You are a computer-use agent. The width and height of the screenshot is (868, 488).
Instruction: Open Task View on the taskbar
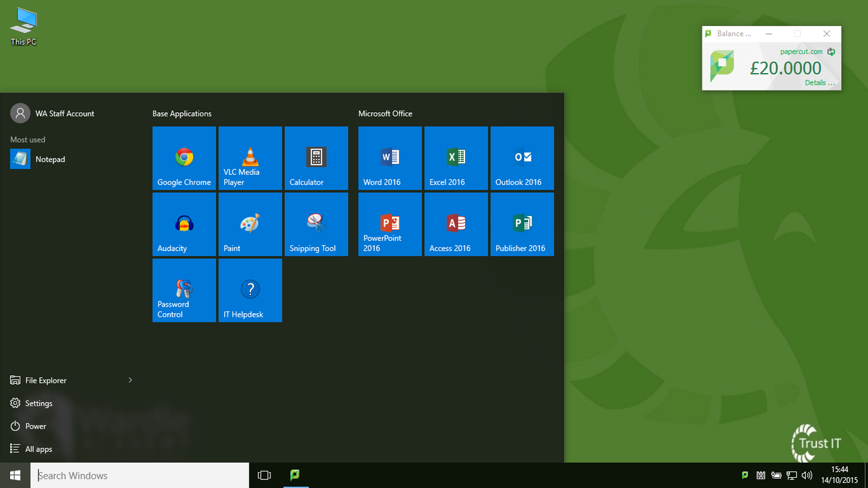pyautogui.click(x=265, y=475)
